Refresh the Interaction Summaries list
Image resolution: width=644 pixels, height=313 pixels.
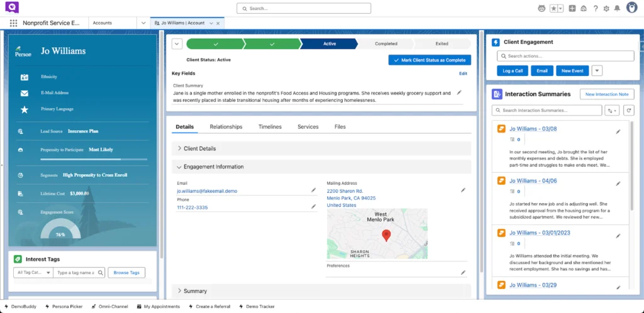628,110
